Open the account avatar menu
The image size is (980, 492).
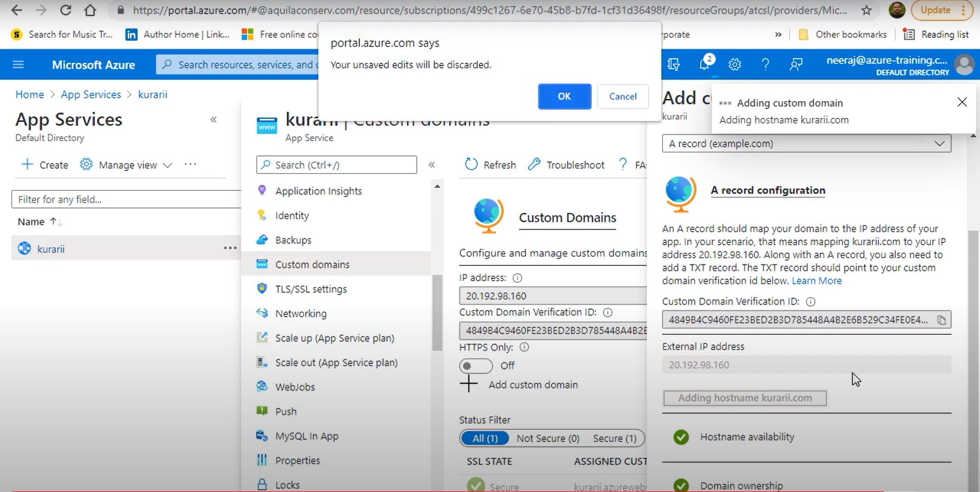tap(964, 65)
